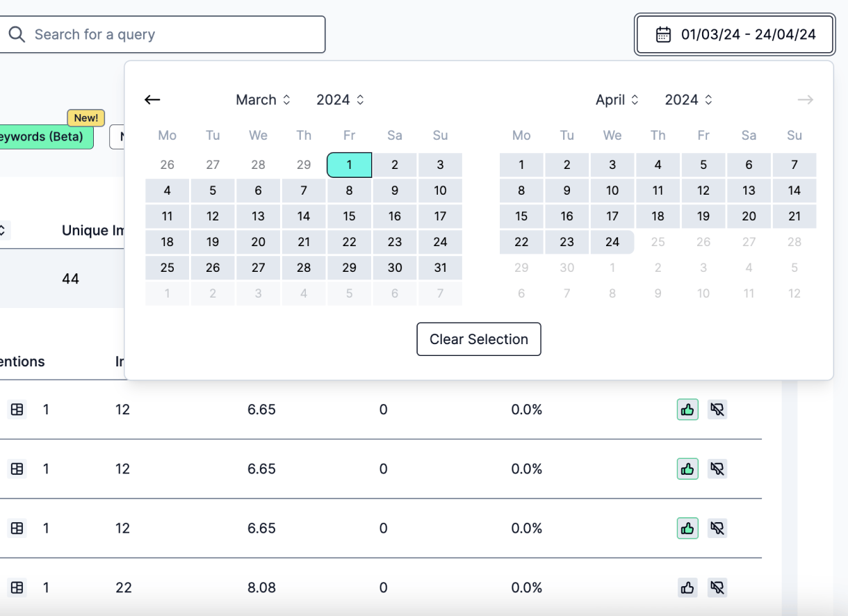Click the table grid icon on the first row
Screen dimensions: 848x616
coord(17,410)
